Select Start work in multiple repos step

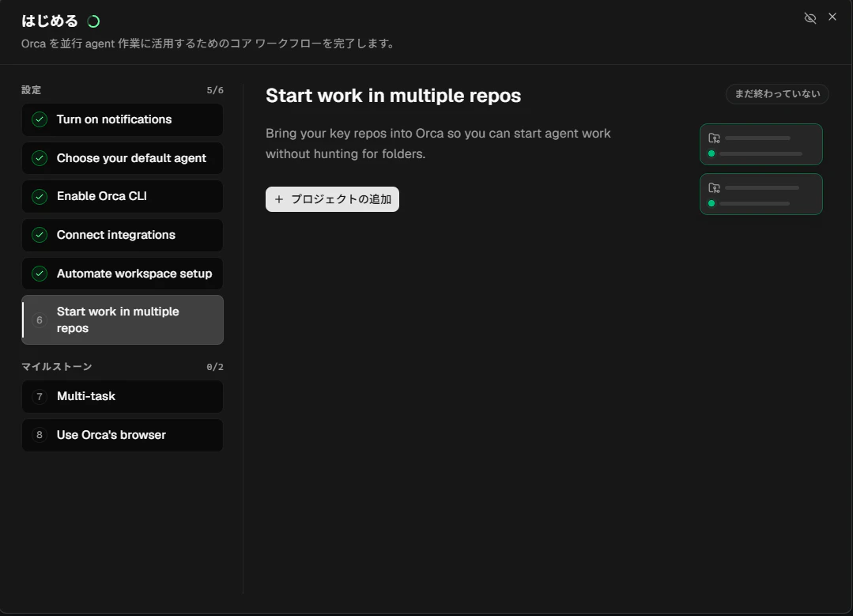[123, 320]
